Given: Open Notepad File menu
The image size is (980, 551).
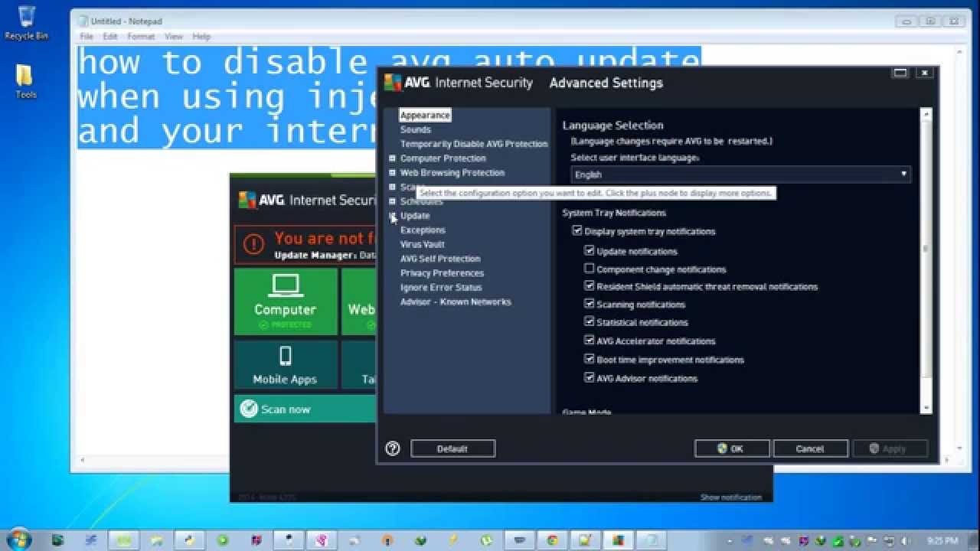Looking at the screenshot, I should pyautogui.click(x=87, y=37).
